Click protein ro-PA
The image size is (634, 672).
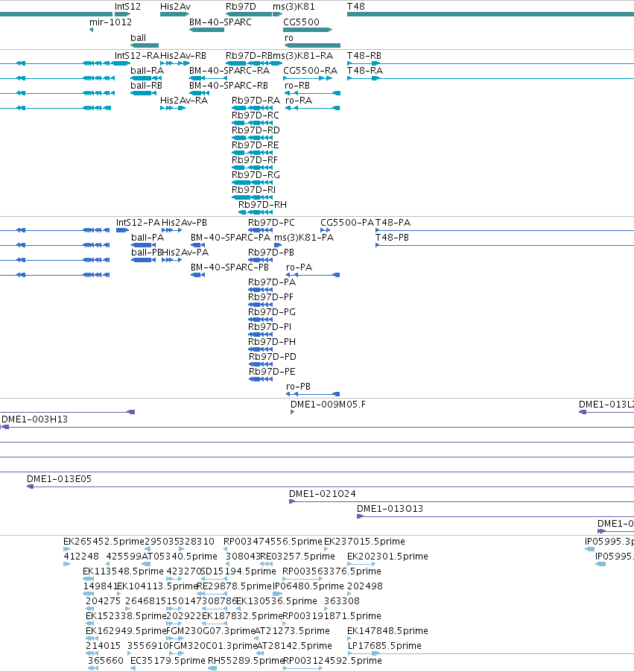tap(299, 267)
